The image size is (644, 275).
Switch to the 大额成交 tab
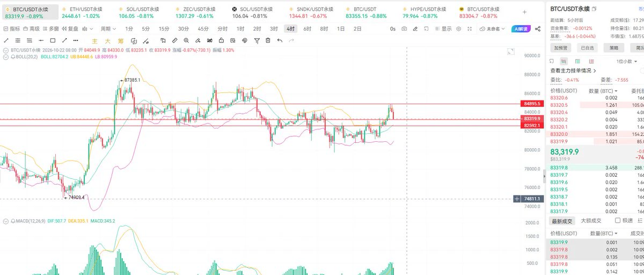click(x=591, y=221)
